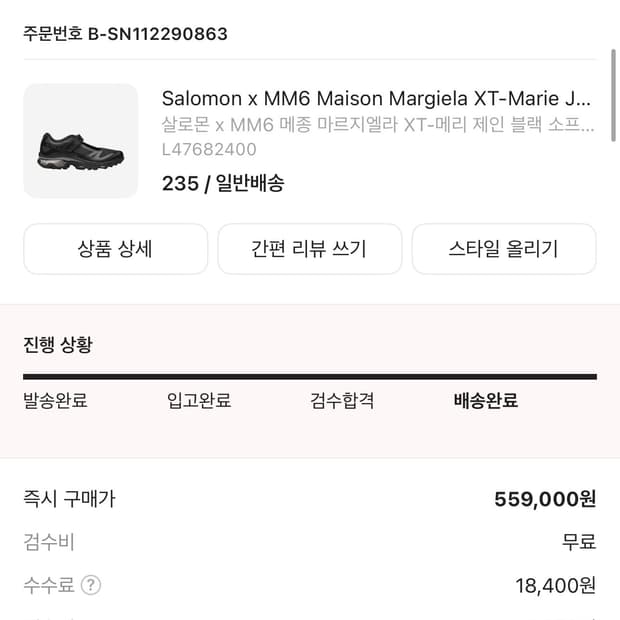Click the size 235 / 일반배송 text
The width and height of the screenshot is (620, 620).
223,183
